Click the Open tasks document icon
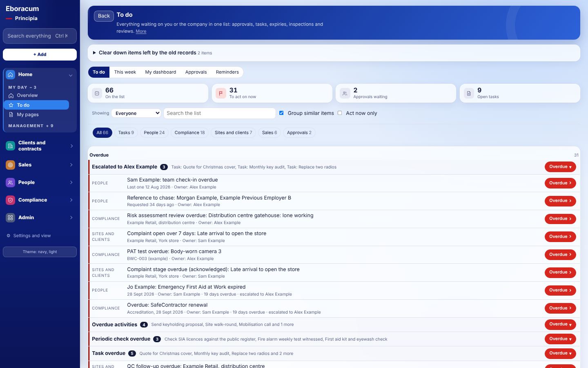The image size is (588, 368). tap(469, 93)
